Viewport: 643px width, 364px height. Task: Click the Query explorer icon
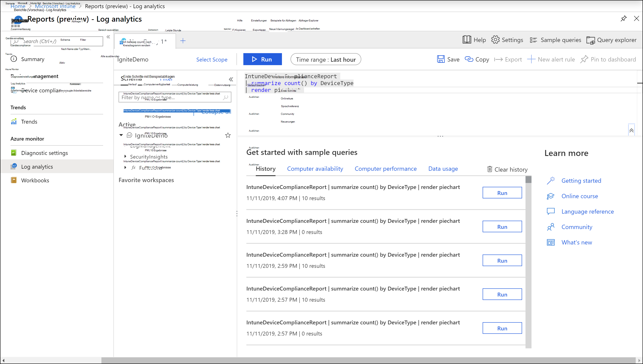point(590,40)
